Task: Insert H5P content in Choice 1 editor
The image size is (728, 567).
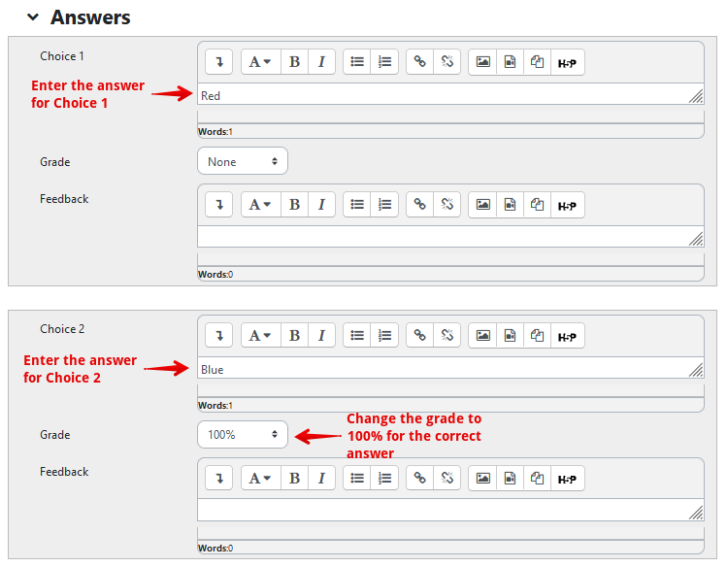Action: (568, 62)
